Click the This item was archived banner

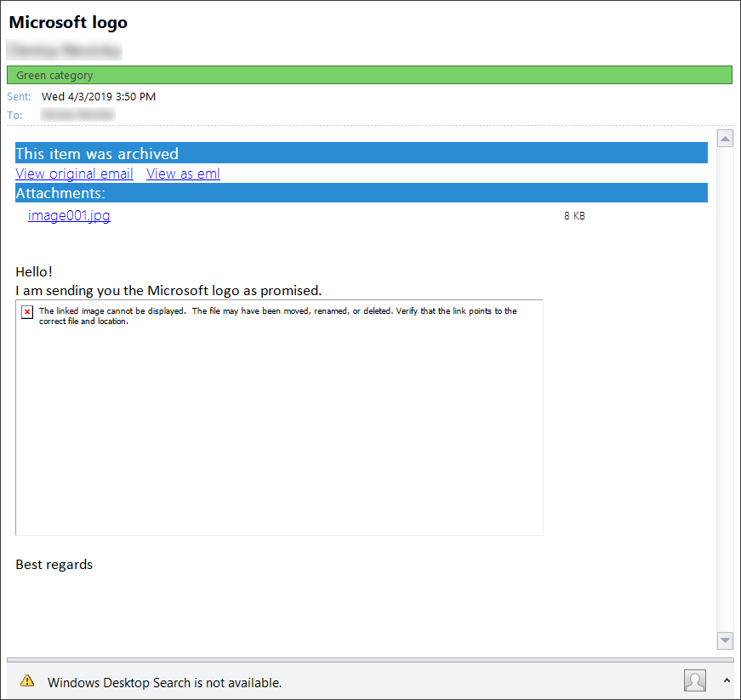point(361,153)
